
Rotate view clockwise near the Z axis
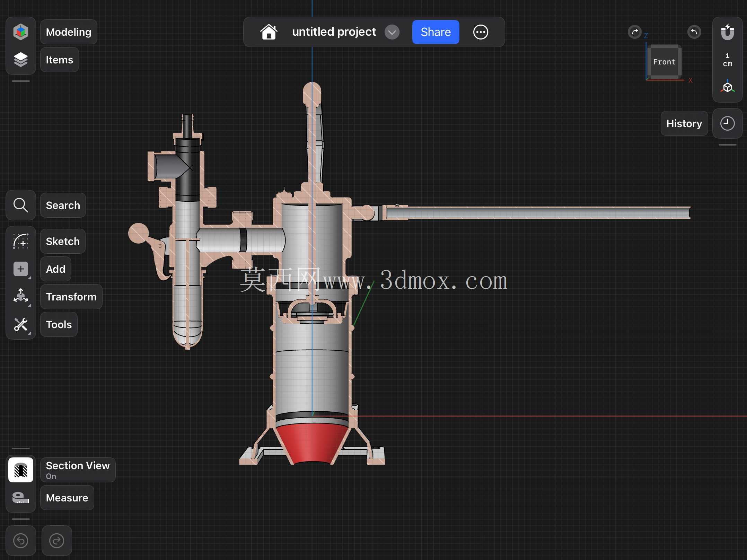tap(634, 32)
